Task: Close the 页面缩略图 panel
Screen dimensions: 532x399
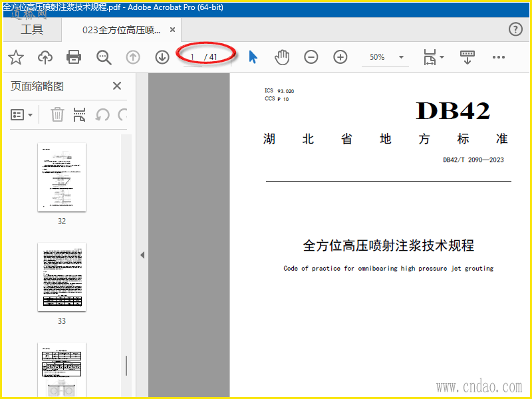Action: 117,86
